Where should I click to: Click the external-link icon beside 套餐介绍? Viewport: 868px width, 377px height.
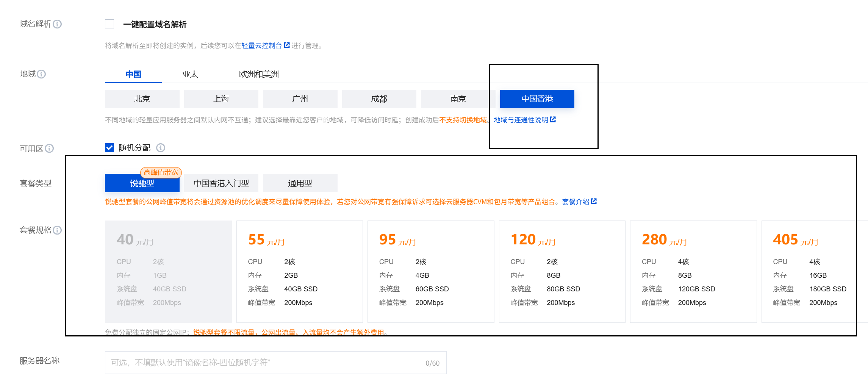click(x=594, y=201)
